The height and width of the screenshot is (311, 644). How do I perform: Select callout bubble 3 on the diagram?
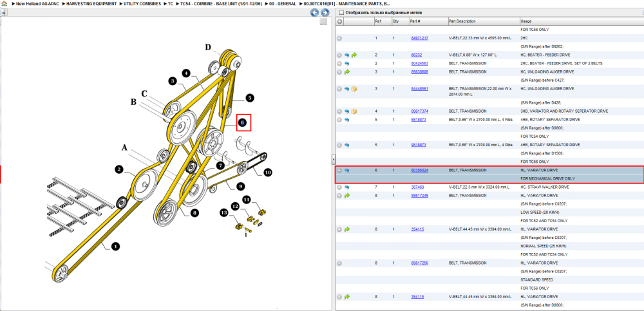pyautogui.click(x=173, y=81)
